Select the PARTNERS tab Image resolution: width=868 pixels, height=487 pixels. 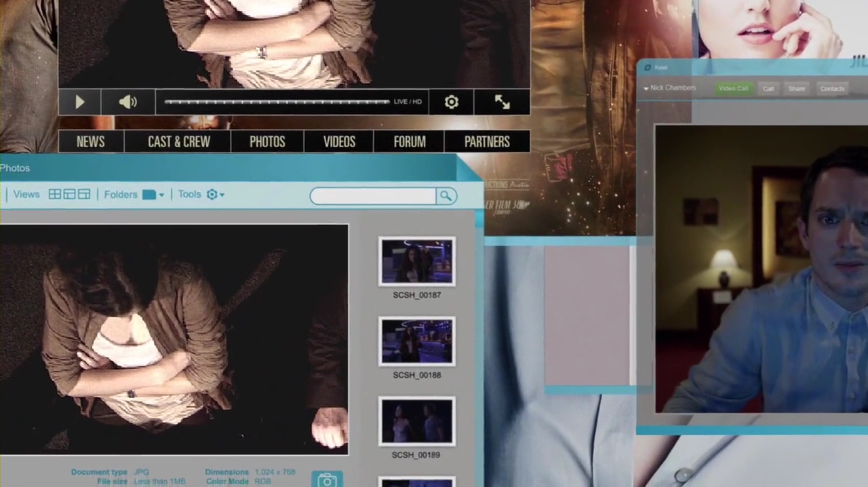tap(487, 142)
